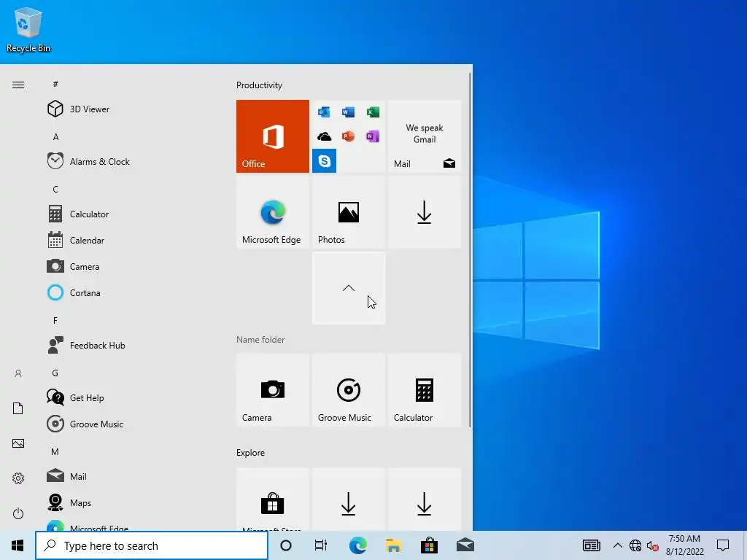747x560 pixels.
Task: Click the Windows Start button
Action: pos(18,545)
